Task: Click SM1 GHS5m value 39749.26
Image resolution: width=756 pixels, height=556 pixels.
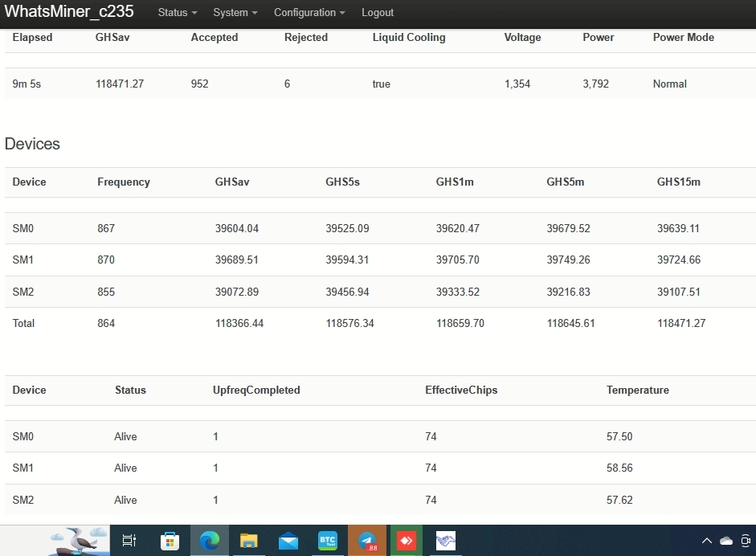Action: [x=568, y=260]
